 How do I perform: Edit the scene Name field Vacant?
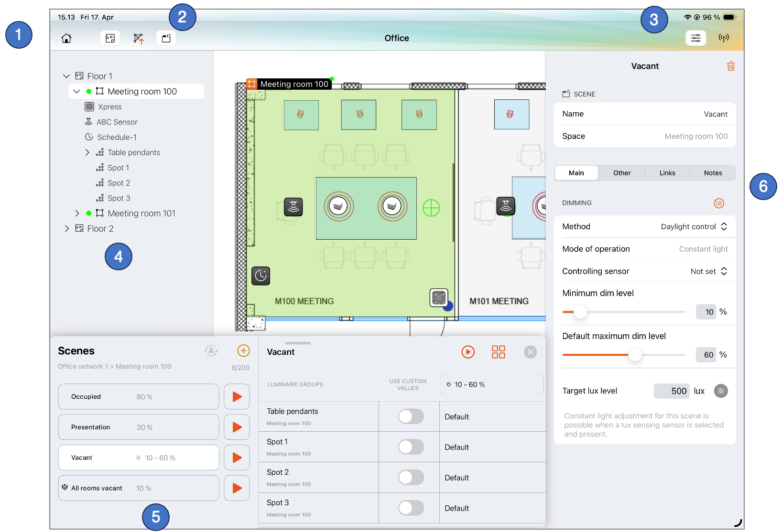click(x=645, y=114)
